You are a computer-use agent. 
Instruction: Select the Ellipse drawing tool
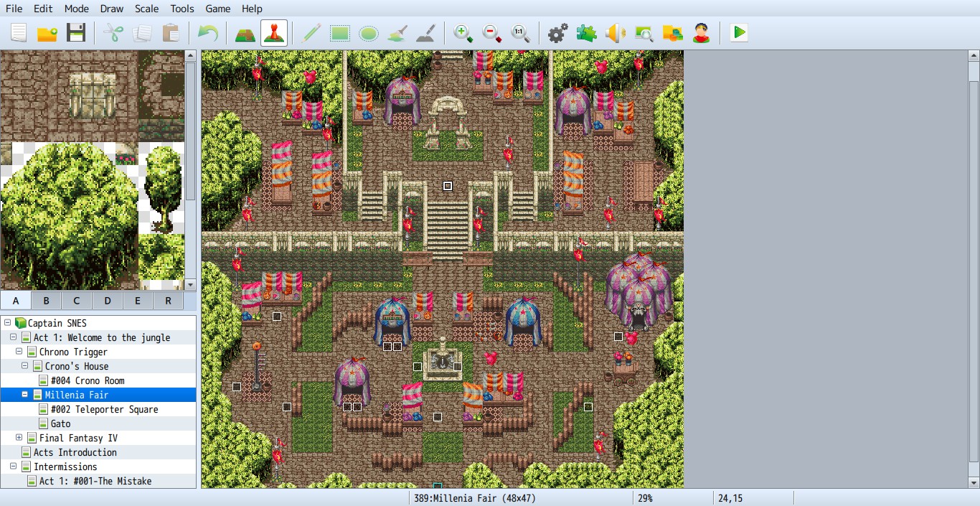368,33
